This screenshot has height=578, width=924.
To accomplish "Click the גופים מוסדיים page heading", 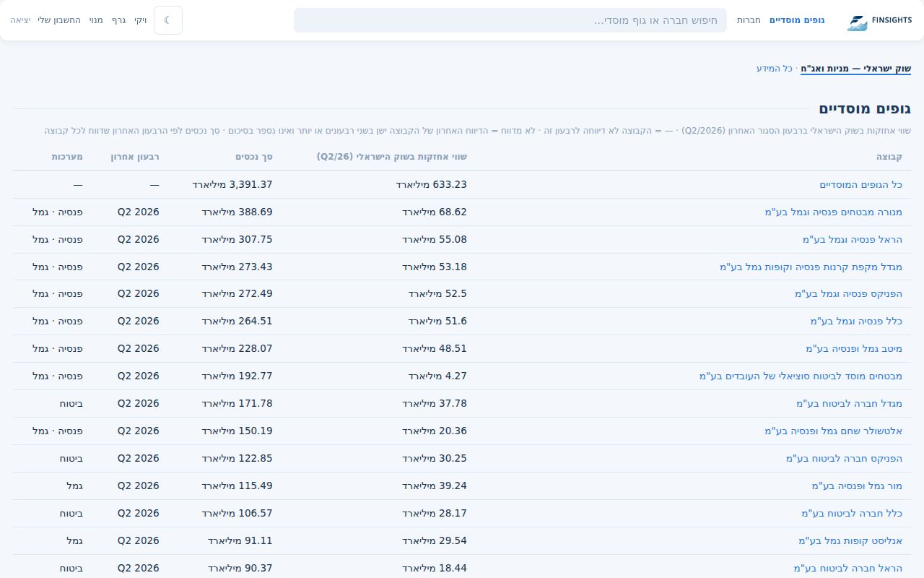I will [x=865, y=109].
